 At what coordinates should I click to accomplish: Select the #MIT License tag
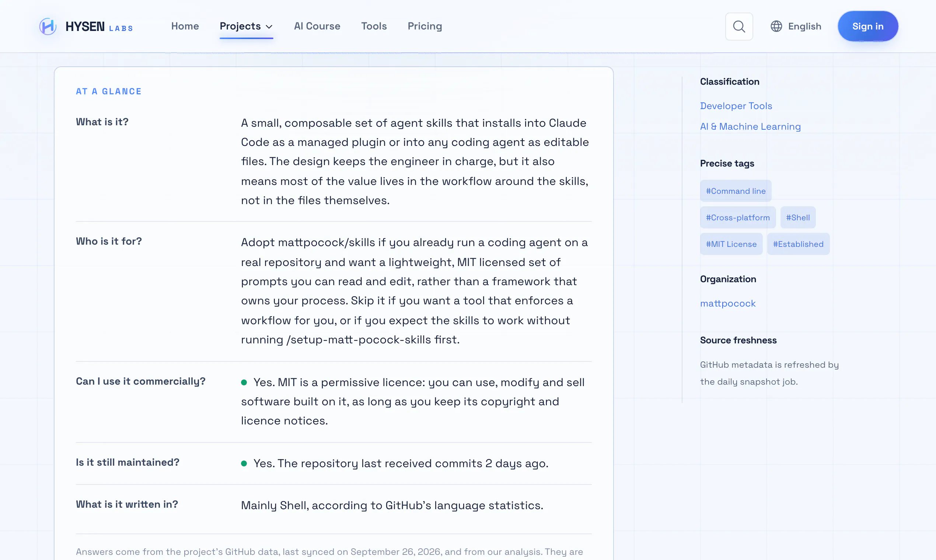pyautogui.click(x=731, y=244)
